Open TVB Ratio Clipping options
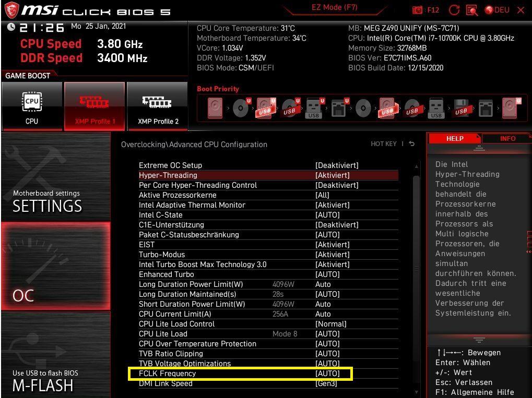 pos(268,354)
